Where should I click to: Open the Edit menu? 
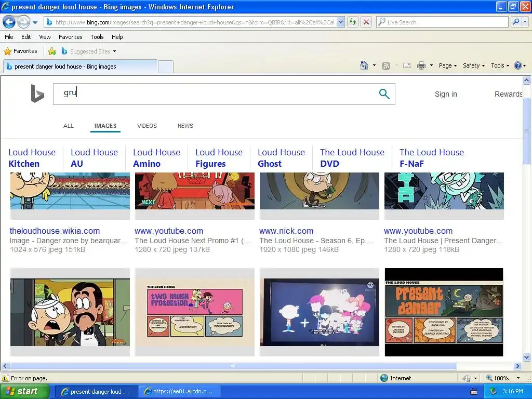coord(26,37)
